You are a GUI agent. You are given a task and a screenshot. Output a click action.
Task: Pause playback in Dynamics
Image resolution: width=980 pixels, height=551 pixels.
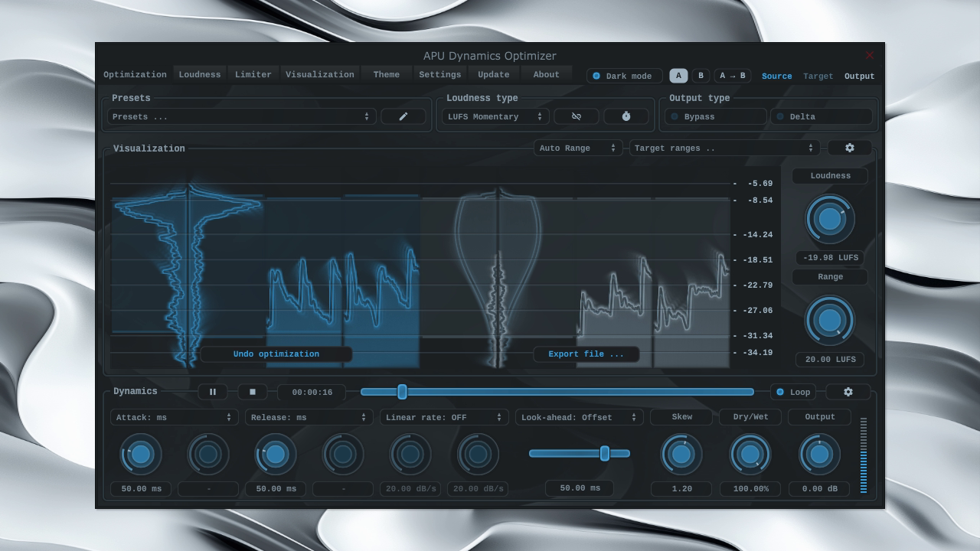click(213, 392)
